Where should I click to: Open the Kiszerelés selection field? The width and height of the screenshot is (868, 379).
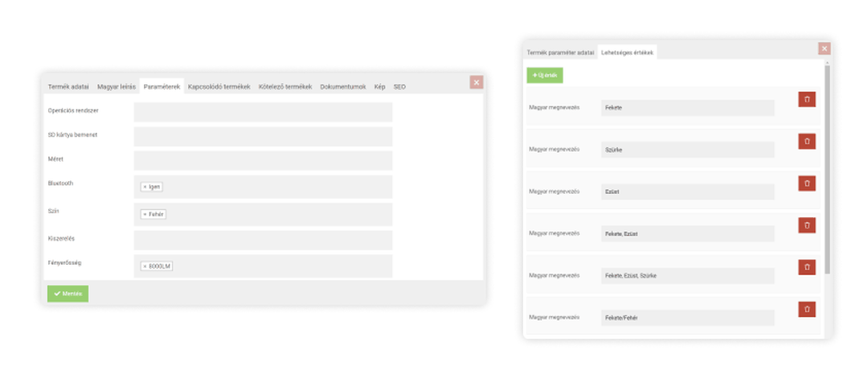(263, 240)
